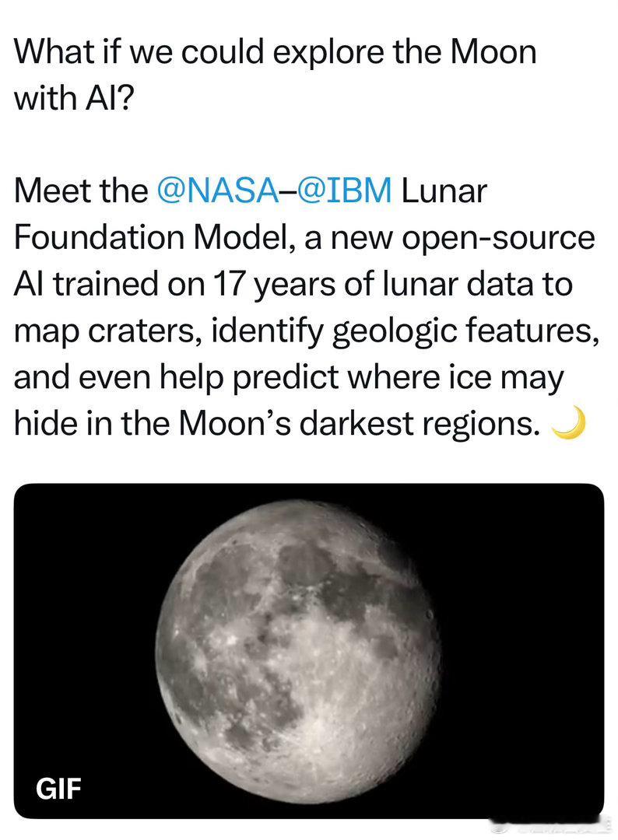Click the line "What if we could explore the Moon"
Image resolution: width=618 pixels, height=840 pixels.
click(x=275, y=53)
